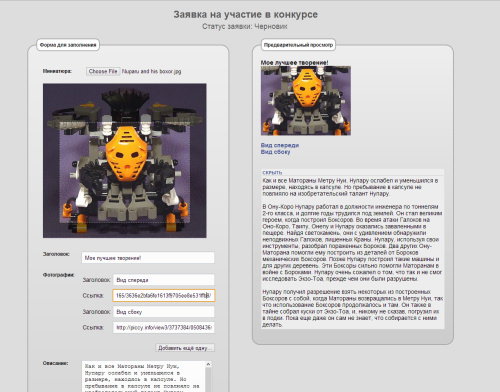Click the preview description text paragraph

coord(352,252)
